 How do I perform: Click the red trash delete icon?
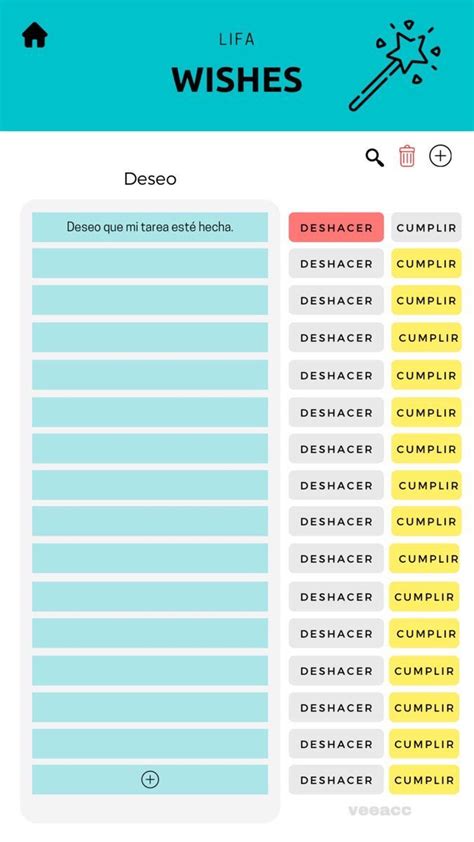pos(407,156)
